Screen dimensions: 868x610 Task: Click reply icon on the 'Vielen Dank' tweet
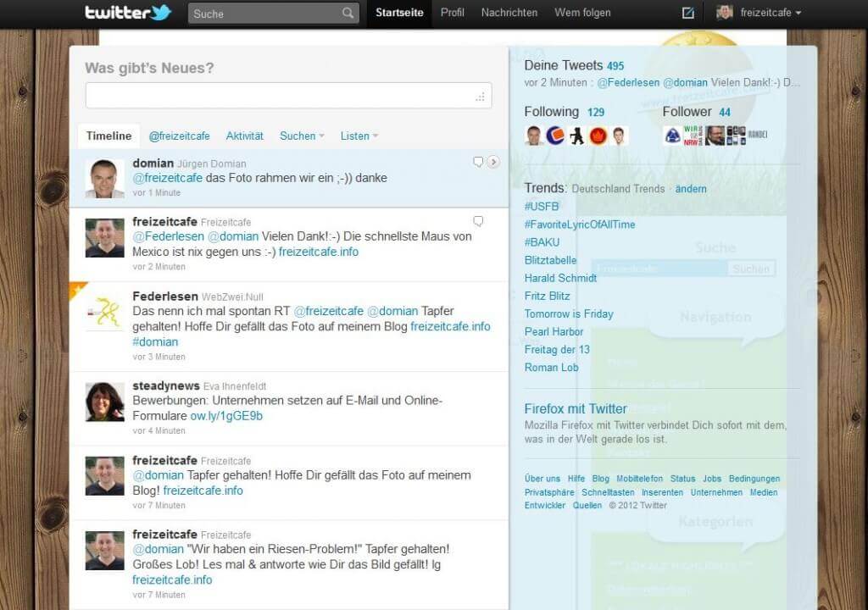pos(478,221)
